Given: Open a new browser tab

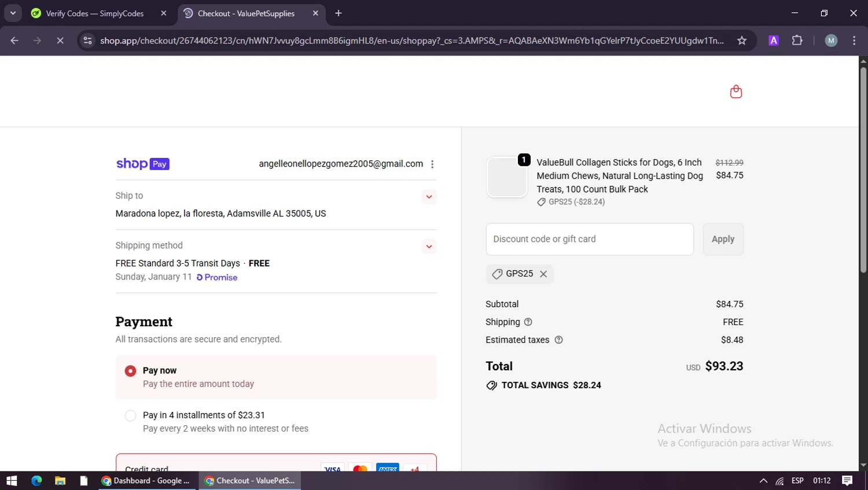Looking at the screenshot, I should point(339,13).
